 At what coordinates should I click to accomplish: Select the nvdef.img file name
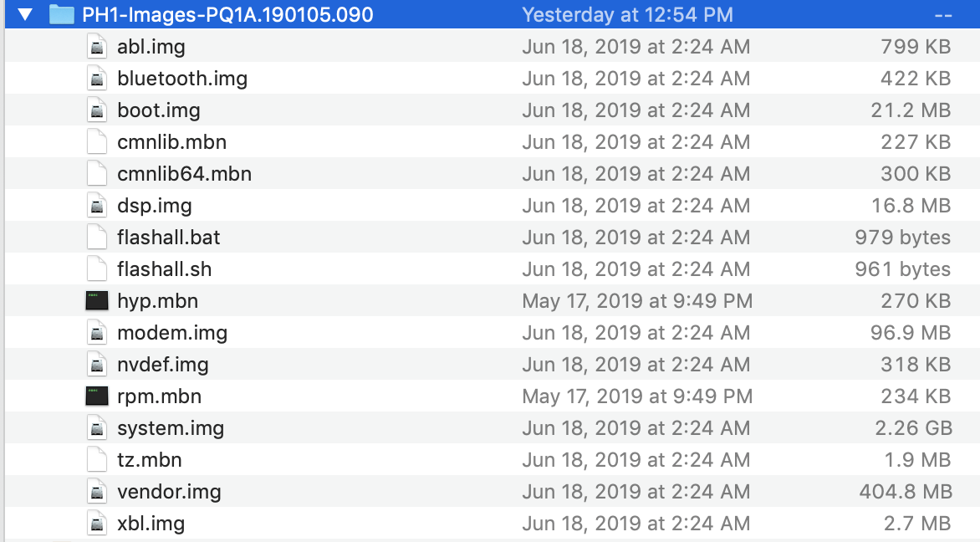coord(163,365)
